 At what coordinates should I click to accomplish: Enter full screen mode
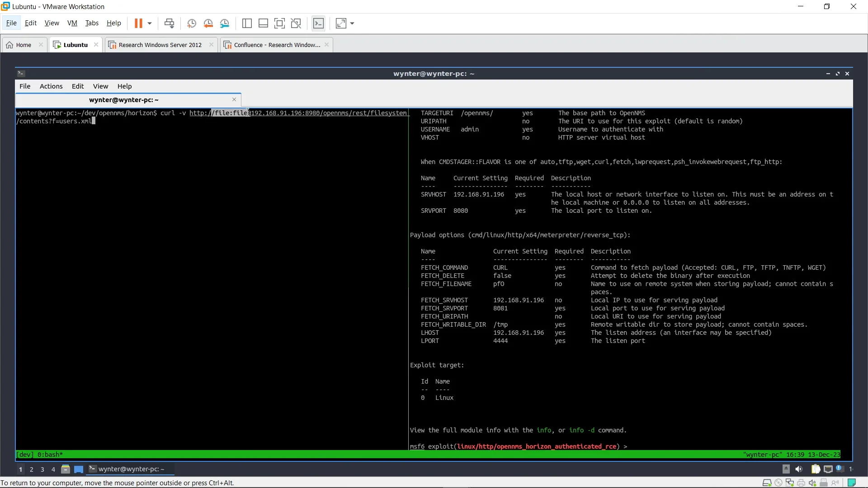tap(279, 23)
